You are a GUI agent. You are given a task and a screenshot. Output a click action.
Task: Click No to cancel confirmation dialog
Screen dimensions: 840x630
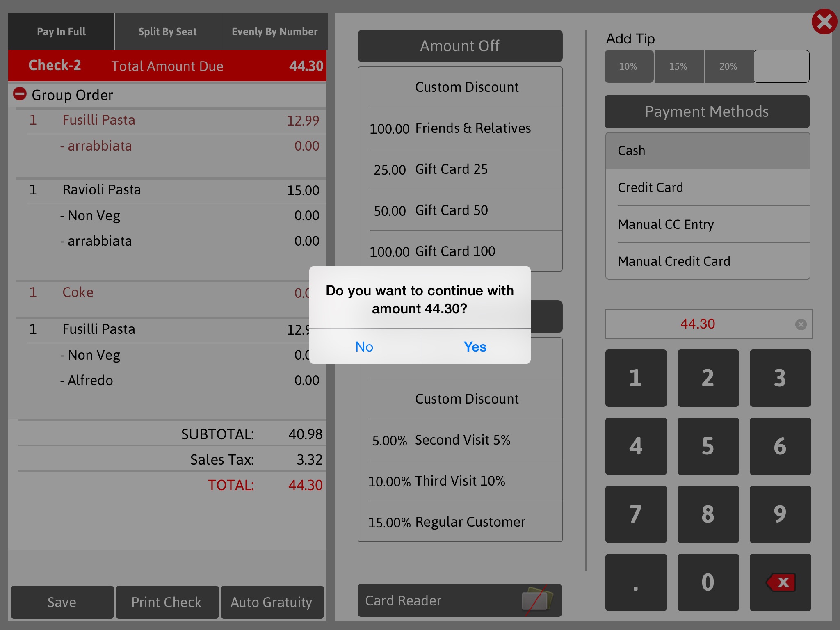pos(365,346)
